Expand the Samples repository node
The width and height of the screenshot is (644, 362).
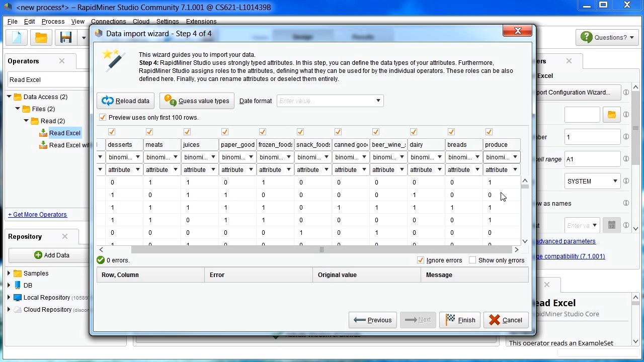9,274
